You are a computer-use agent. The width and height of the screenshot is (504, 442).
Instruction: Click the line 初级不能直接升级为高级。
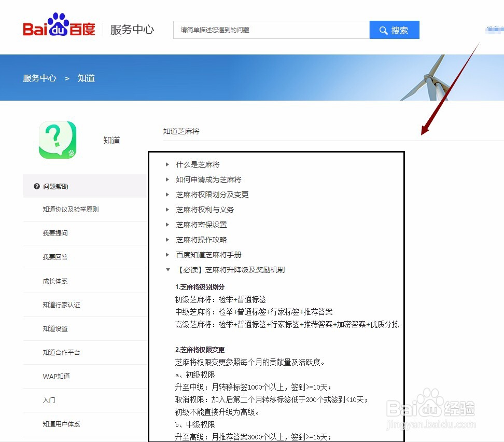point(217,412)
